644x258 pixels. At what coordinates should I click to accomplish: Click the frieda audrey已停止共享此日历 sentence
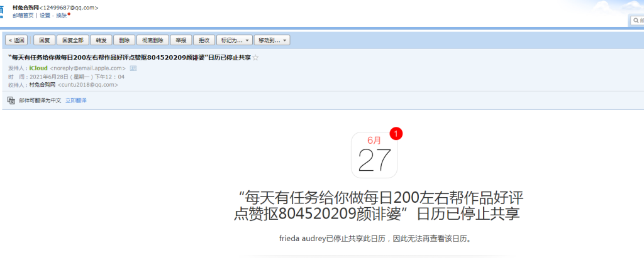point(374,239)
